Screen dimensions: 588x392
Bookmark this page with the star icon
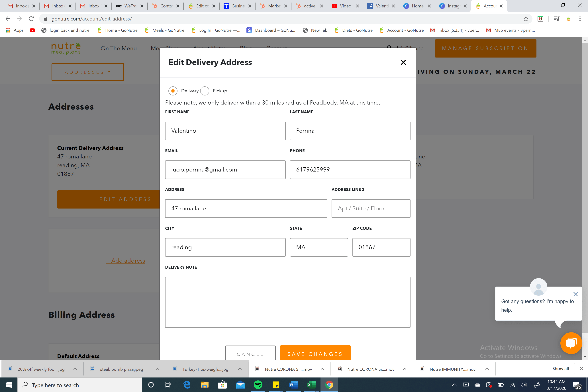(x=526, y=19)
